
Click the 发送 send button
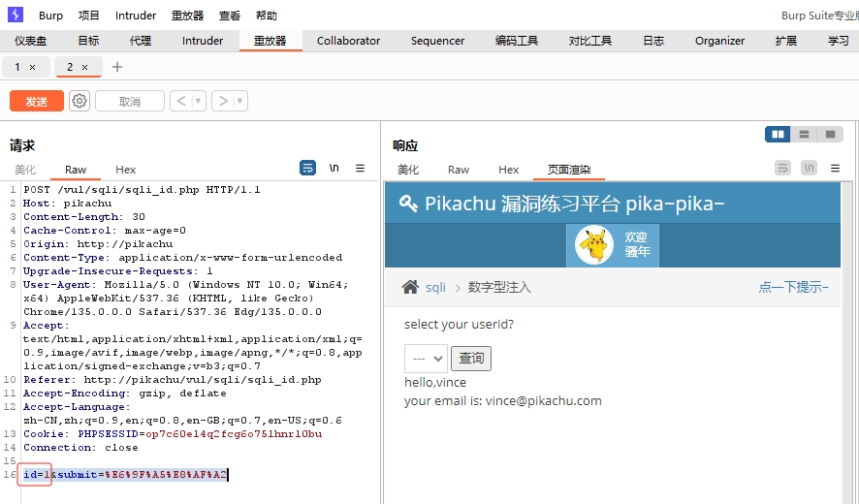tap(37, 101)
